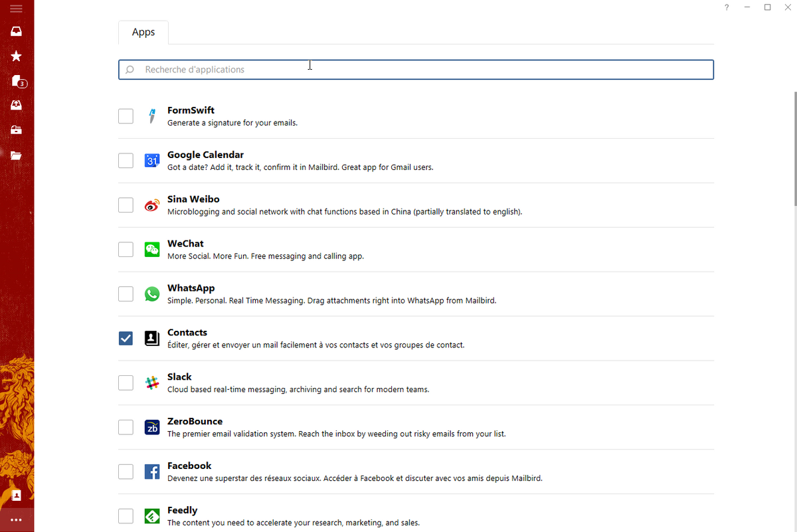Tick the Sina Weibo checkbox
797x532 pixels.
[126, 205]
